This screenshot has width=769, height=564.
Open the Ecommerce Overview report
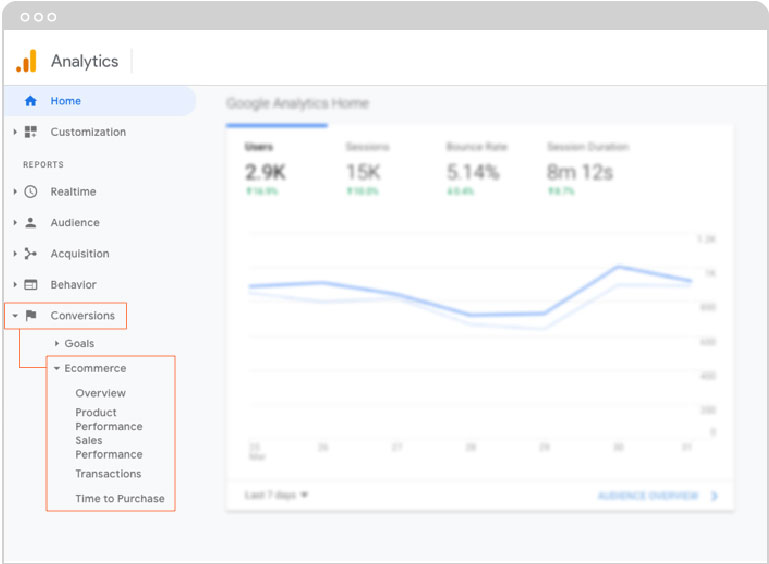(101, 393)
